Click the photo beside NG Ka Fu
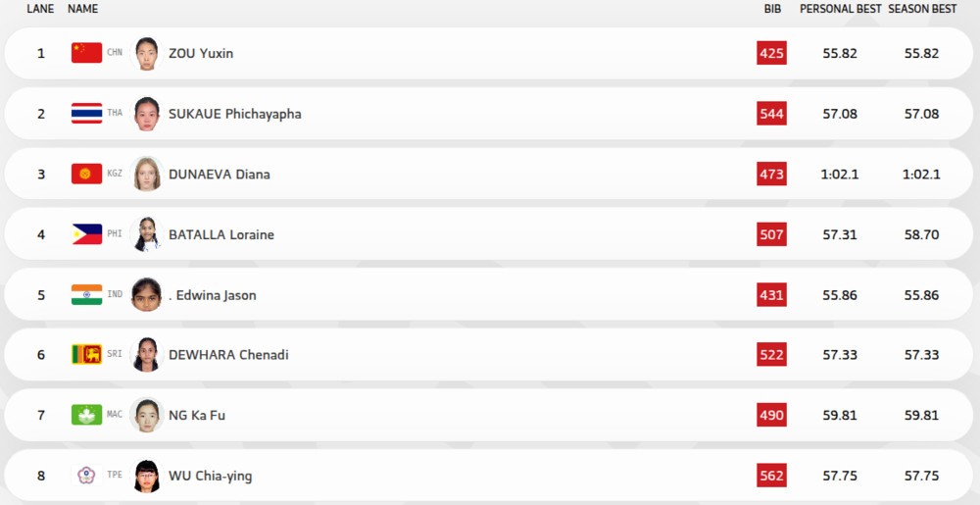Viewport: 980px width, 505px height. coord(146,415)
